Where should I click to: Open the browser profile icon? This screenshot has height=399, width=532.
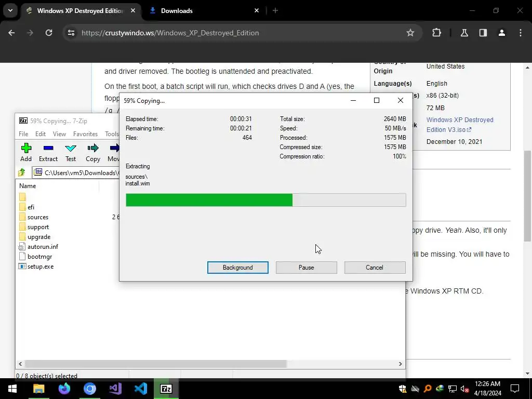coord(502,33)
